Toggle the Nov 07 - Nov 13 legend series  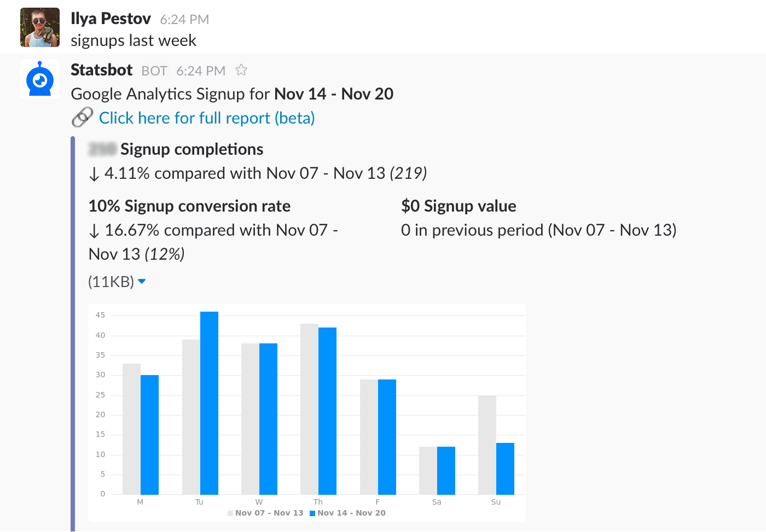click(x=269, y=513)
